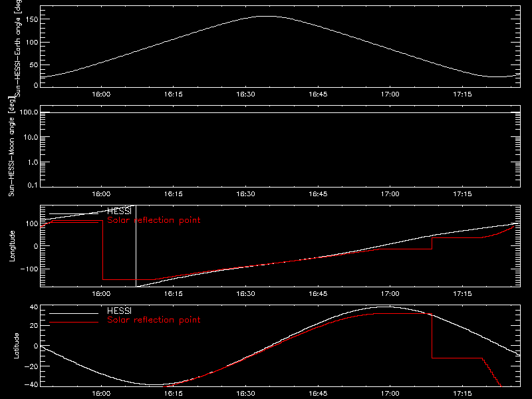532x399 pixels.
Task: Choose 17:15 label under the Longitude plot
Action: coord(462,293)
